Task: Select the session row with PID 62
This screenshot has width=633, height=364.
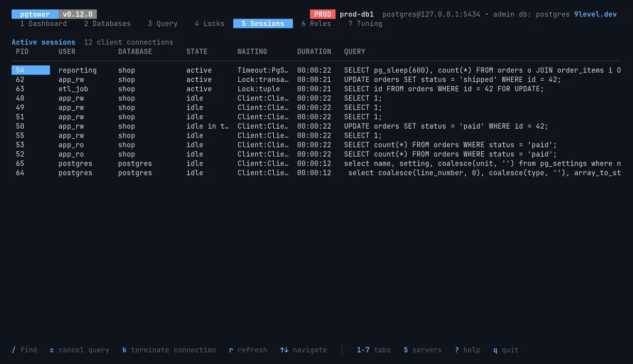Action: 316,80
